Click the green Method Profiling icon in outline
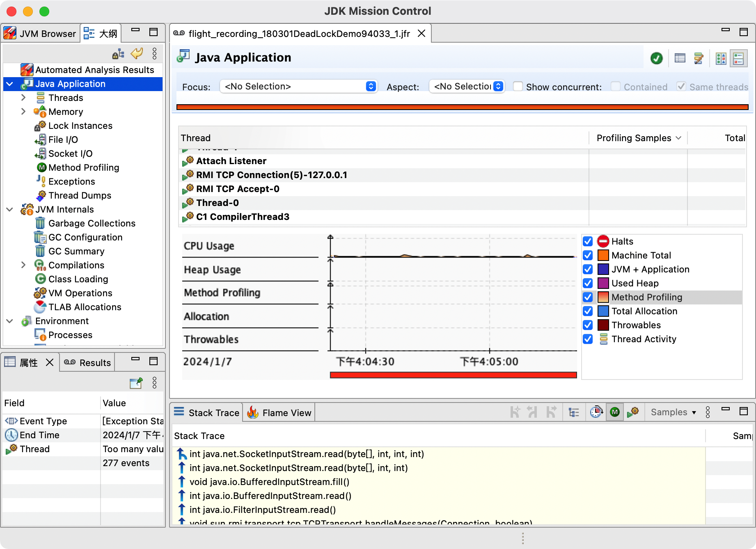Viewport: 756px width, 549px height. (x=41, y=167)
